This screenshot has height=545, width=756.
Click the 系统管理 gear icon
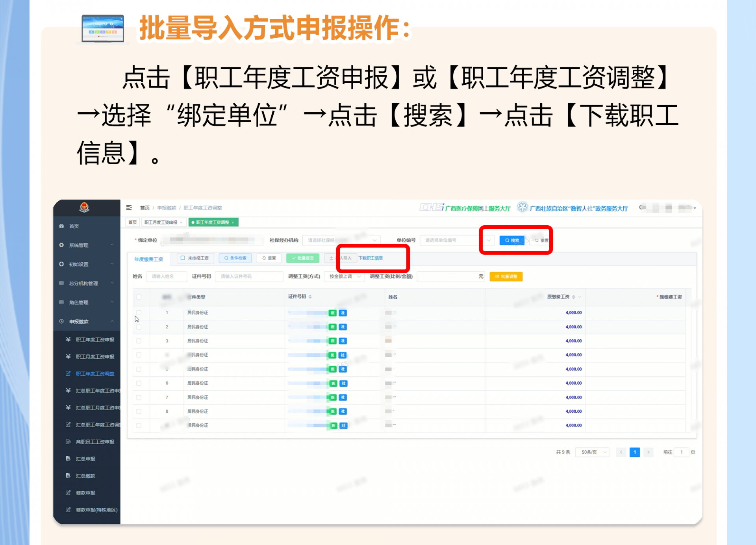click(61, 245)
